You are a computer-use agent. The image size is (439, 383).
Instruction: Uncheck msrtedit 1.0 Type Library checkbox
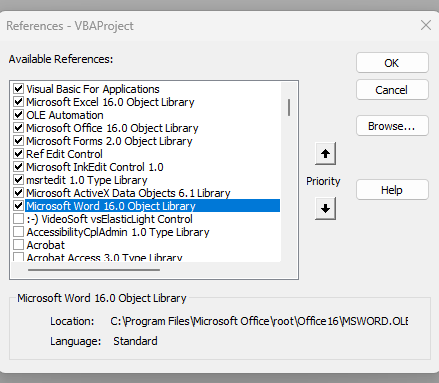[18, 180]
